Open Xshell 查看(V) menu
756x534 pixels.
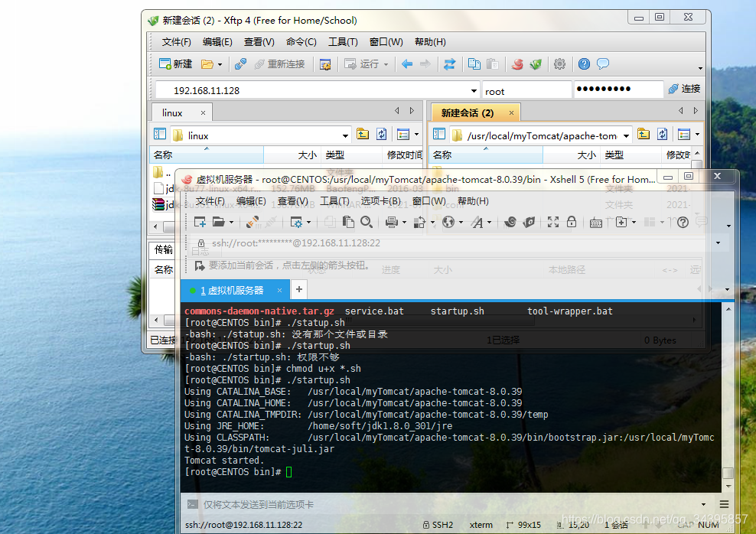[x=292, y=201]
